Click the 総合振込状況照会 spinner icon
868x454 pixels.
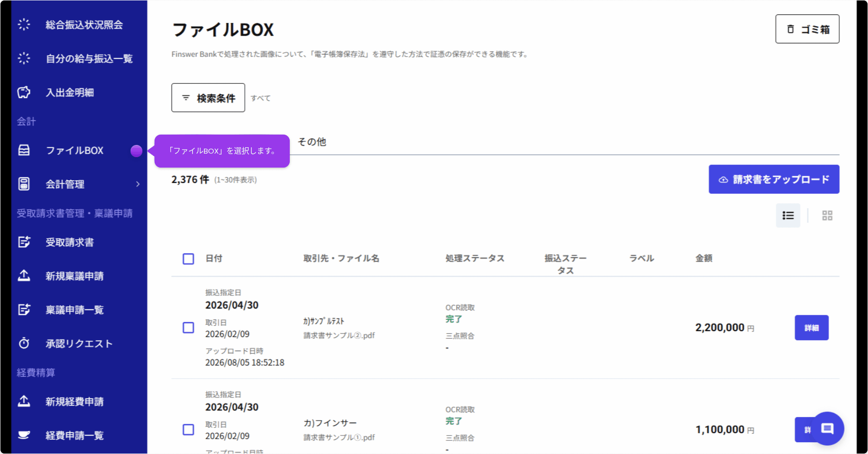[x=24, y=24]
